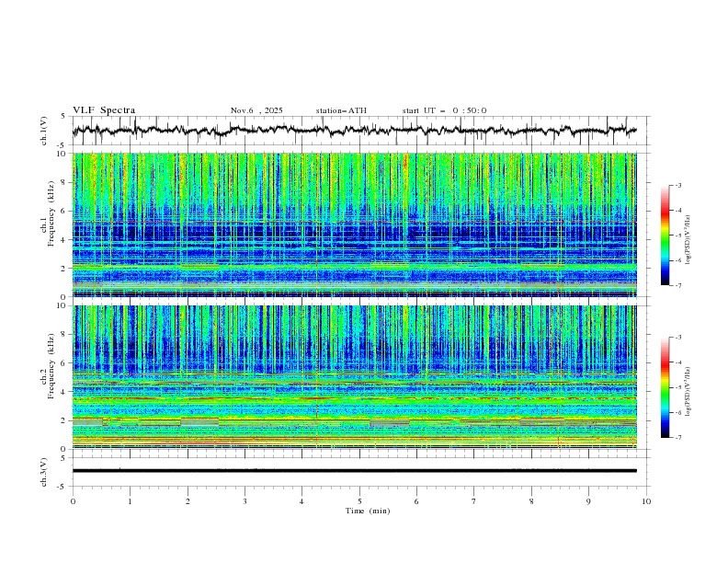Click time-axis tick label "2"
Image resolution: width=728 pixels, height=563 pixels.
tap(188, 501)
